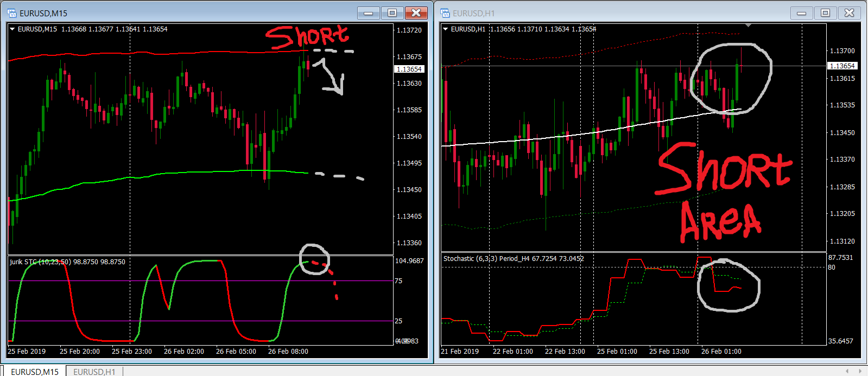This screenshot has width=868, height=376.
Task: Click the 1.13405 price level on M15 scale
Action: pos(409,216)
